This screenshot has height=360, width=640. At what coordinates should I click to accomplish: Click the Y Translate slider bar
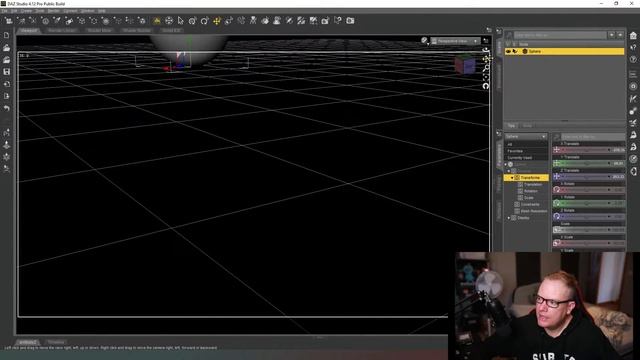(x=587, y=163)
